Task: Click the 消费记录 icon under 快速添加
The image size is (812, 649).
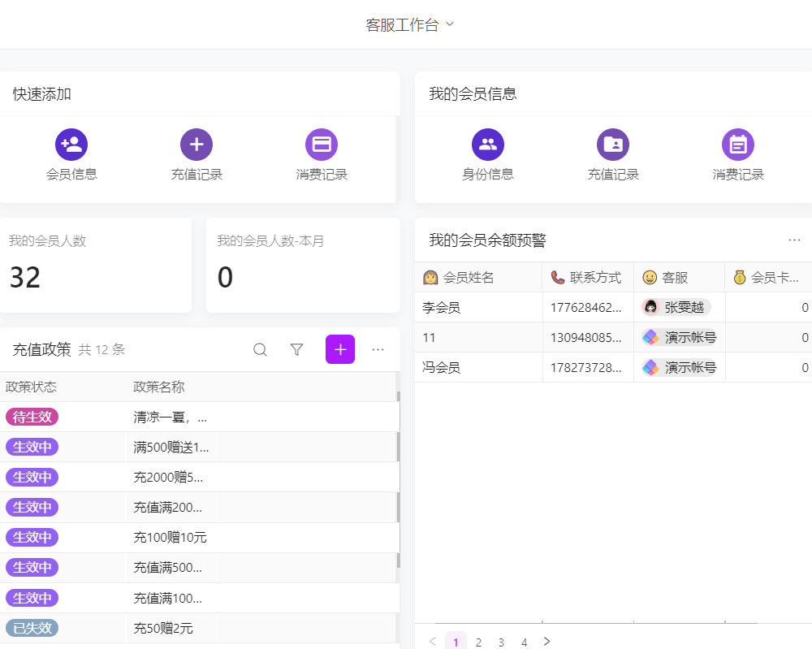Action: 322,144
